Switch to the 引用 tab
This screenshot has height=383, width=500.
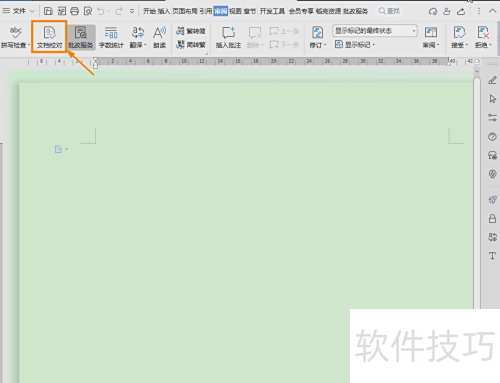click(x=206, y=11)
